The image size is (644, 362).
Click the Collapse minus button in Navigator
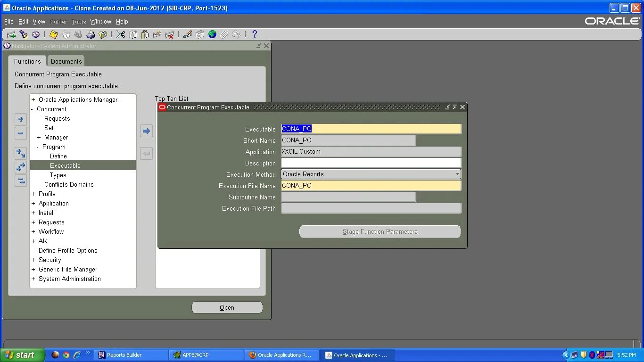(21, 133)
